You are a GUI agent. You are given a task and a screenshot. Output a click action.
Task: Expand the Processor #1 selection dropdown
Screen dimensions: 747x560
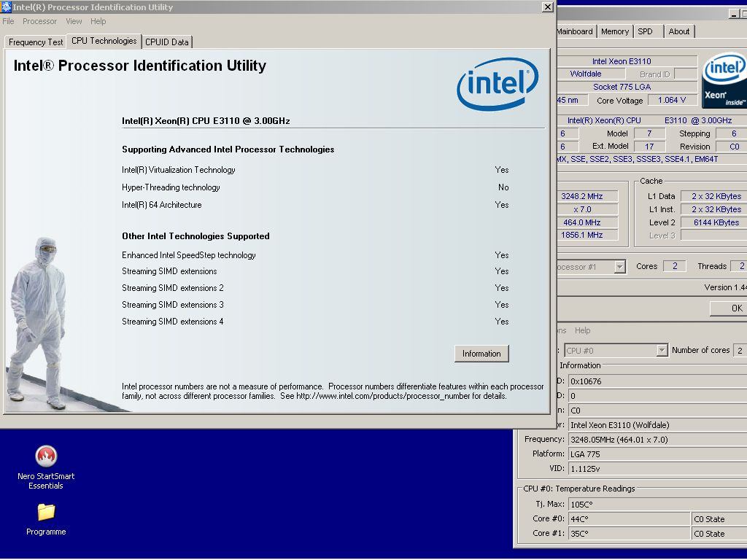coord(619,267)
